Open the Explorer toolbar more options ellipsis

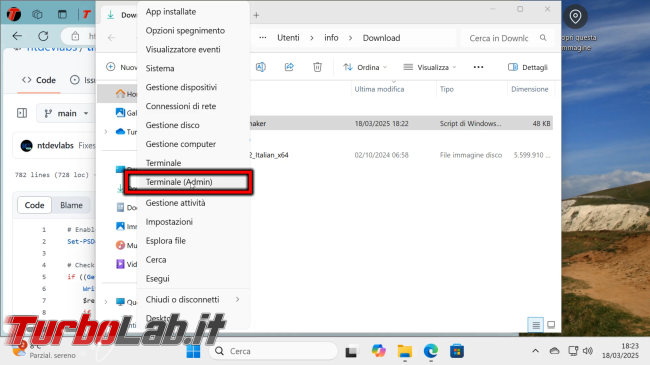click(x=478, y=67)
